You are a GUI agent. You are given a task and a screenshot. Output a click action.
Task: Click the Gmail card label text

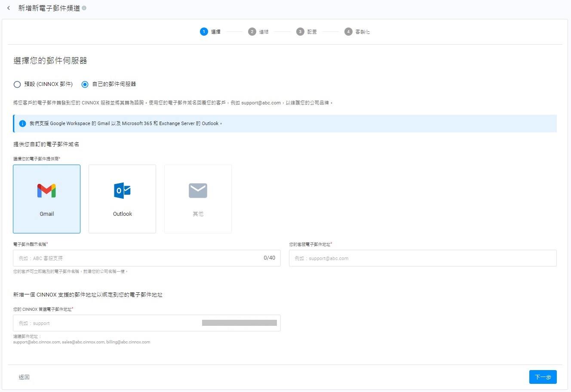(x=46, y=214)
